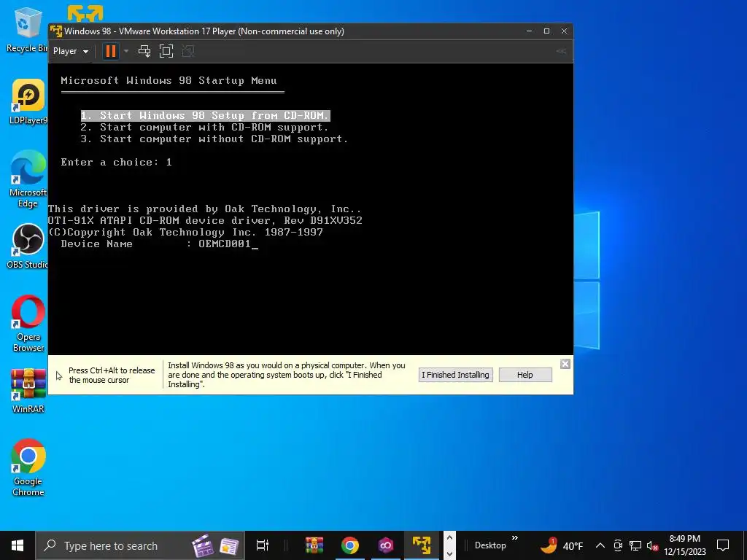Open Task View on the taskbar
Screen dimensions: 747x560
point(263,545)
